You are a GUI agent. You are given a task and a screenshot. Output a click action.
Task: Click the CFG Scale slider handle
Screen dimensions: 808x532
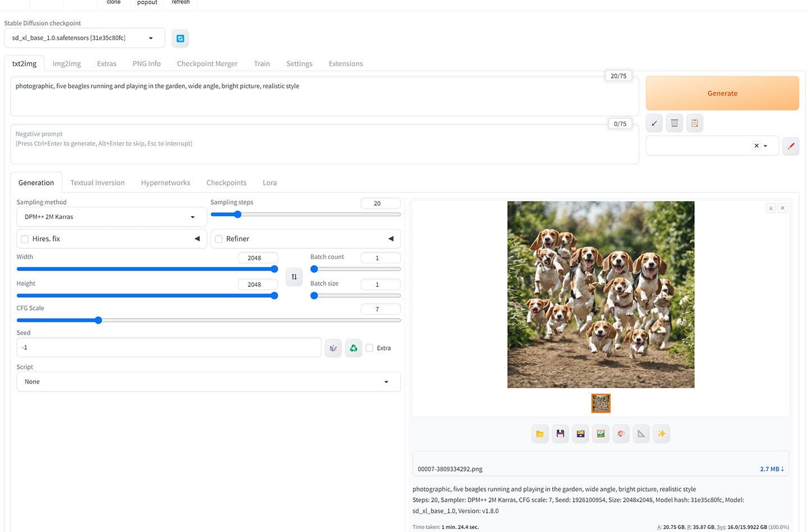pyautogui.click(x=98, y=321)
